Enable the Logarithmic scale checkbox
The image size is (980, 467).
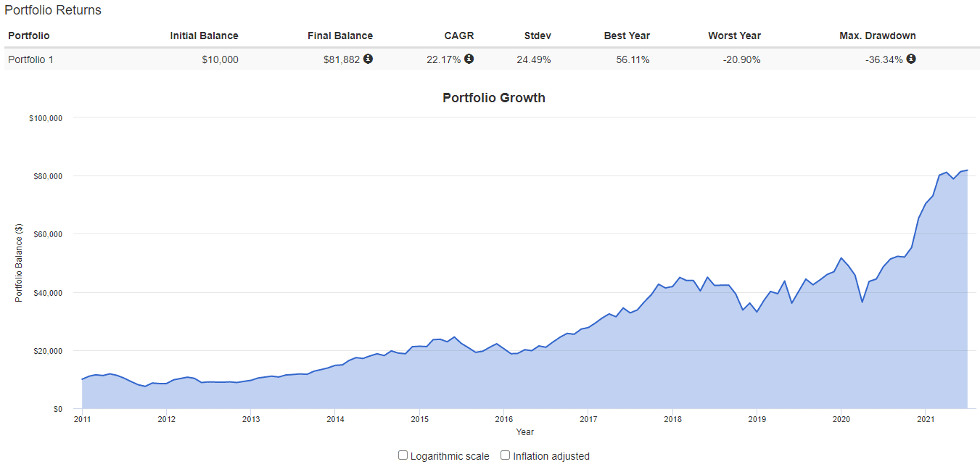403,455
